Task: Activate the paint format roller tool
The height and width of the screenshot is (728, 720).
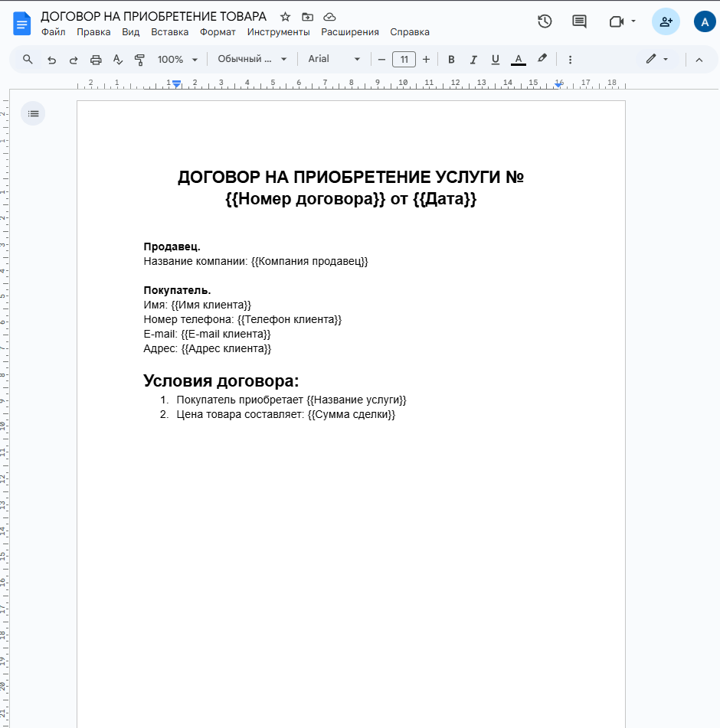Action: tap(139, 59)
